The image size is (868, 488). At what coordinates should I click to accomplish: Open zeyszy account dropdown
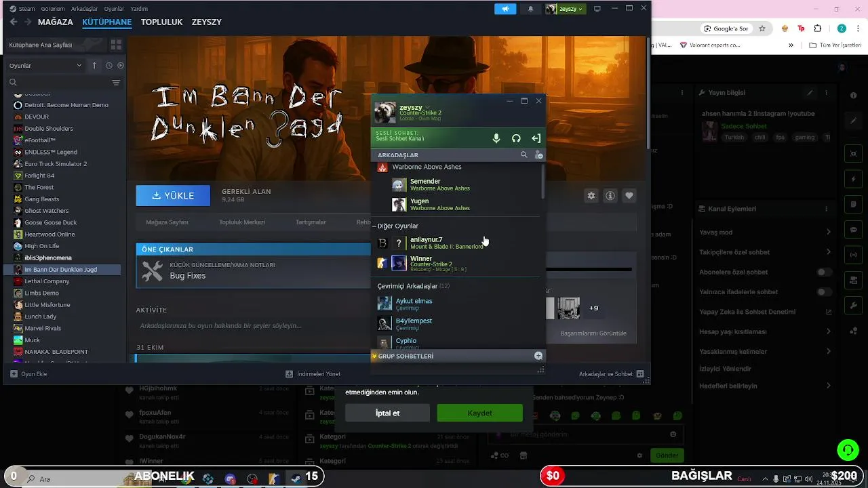click(x=566, y=9)
